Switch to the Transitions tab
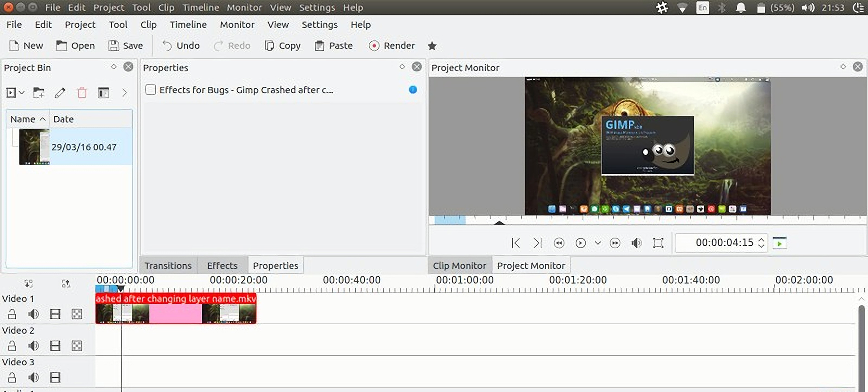The width and height of the screenshot is (868, 392). 168,266
